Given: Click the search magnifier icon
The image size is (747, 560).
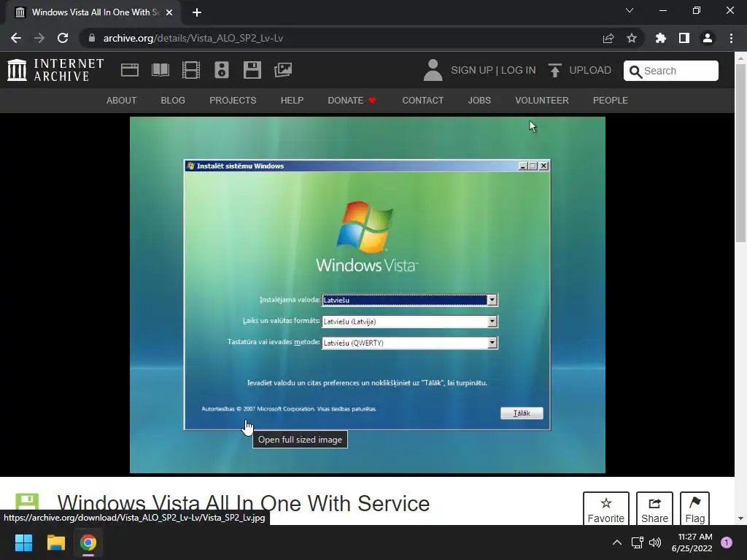Looking at the screenshot, I should pos(635,71).
